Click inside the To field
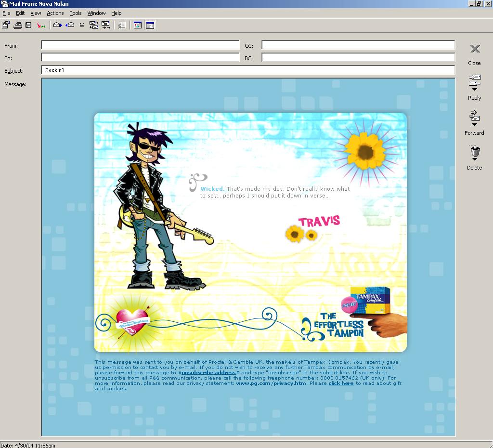Image resolution: width=493 pixels, height=448 pixels. click(x=140, y=57)
